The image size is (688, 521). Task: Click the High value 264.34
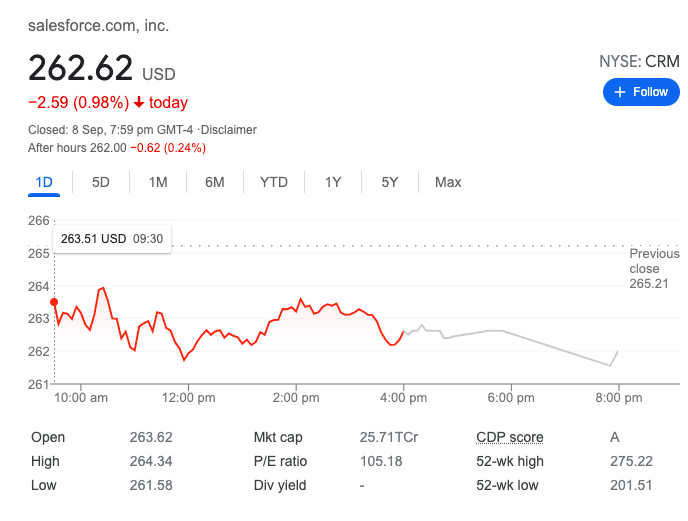click(x=151, y=461)
